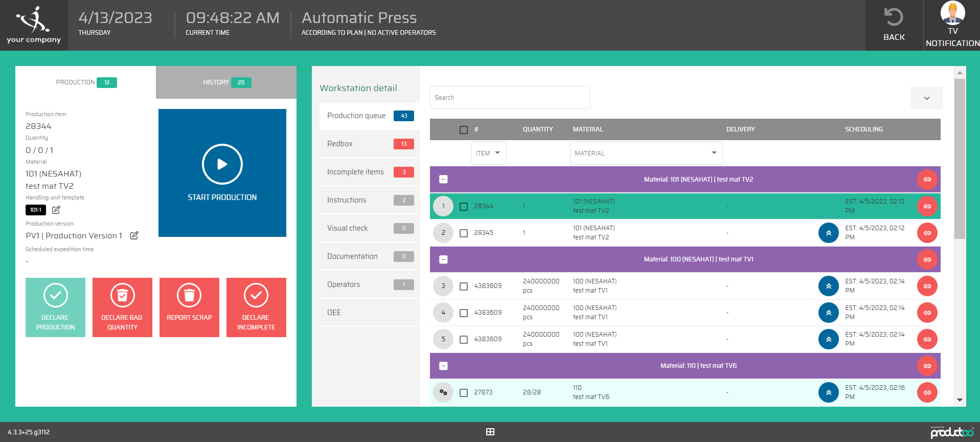Screen dimensions: 980x442
Task: Click Declare Bad Quantity button
Action: click(122, 307)
